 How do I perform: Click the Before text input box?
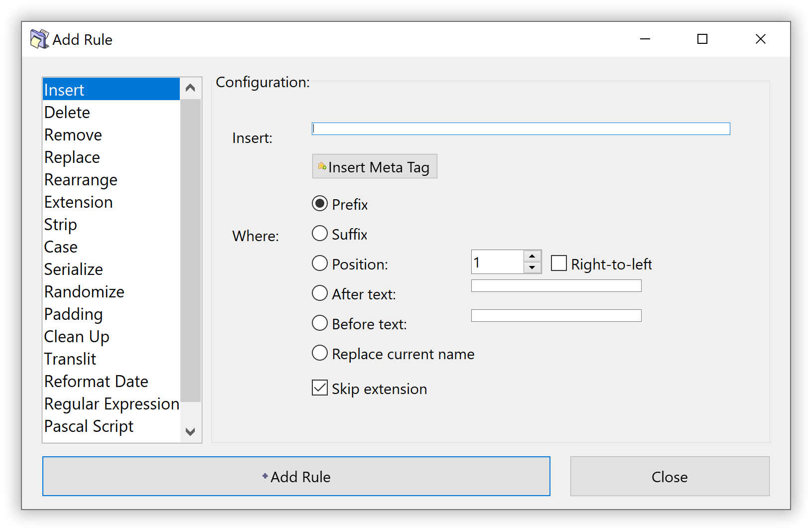tap(556, 316)
